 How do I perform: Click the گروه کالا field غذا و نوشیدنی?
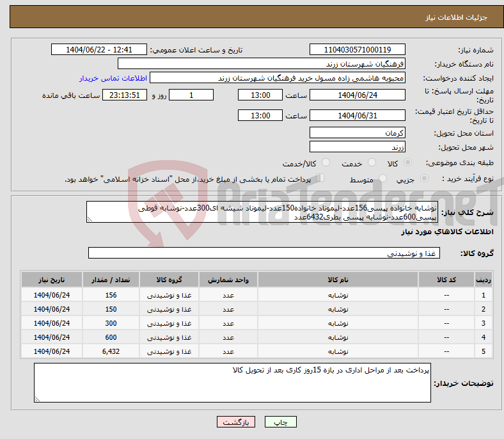pyautogui.click(x=264, y=253)
